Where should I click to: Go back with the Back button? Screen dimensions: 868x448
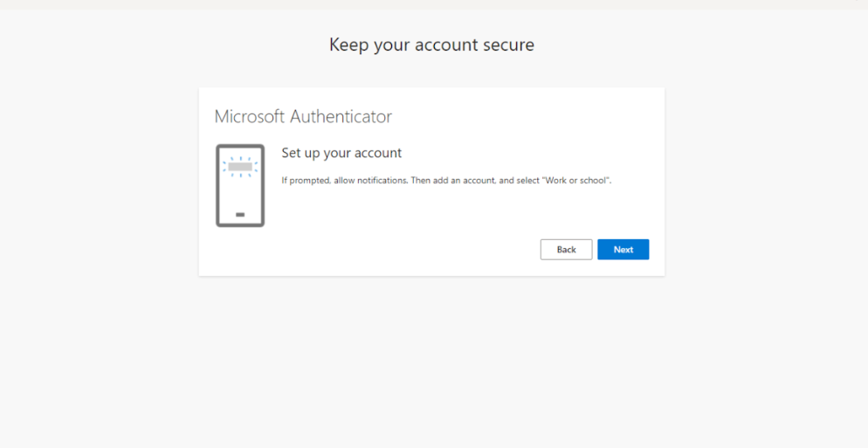[566, 250]
